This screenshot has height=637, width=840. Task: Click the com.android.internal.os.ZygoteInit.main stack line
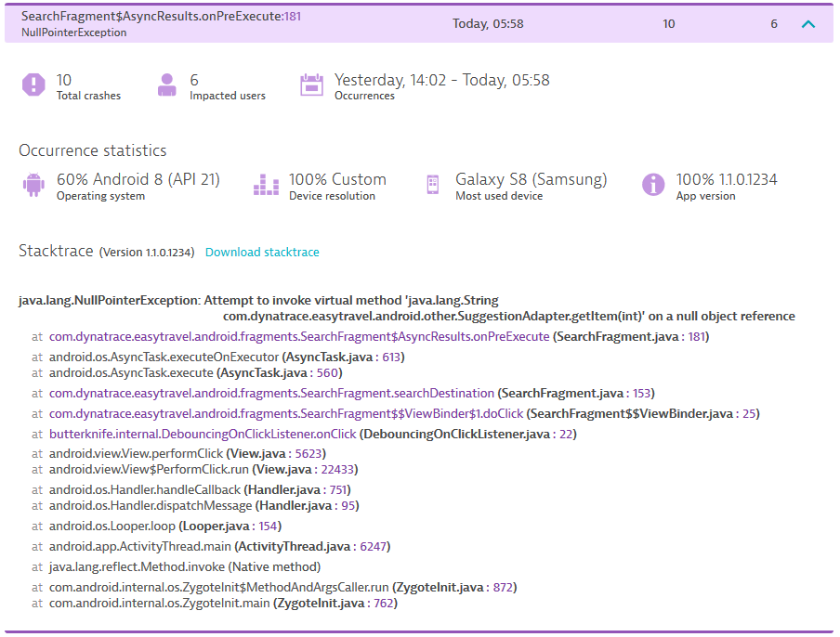pos(215,604)
